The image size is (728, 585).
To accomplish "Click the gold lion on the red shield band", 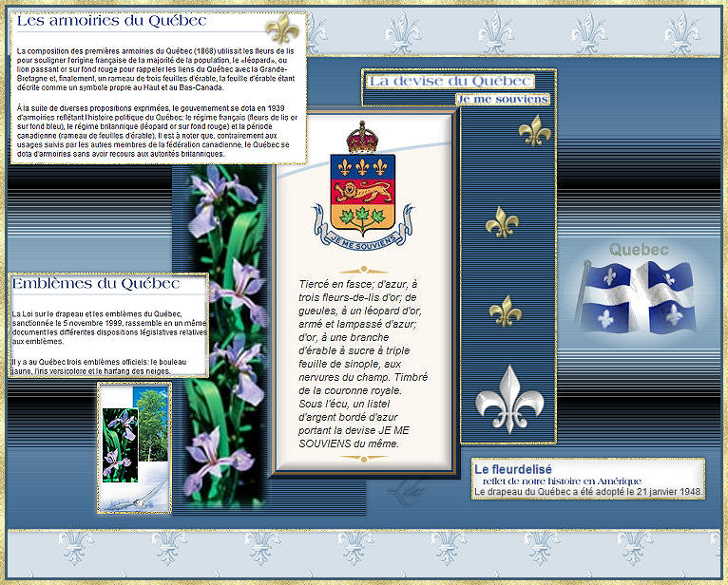I will 363,192.
